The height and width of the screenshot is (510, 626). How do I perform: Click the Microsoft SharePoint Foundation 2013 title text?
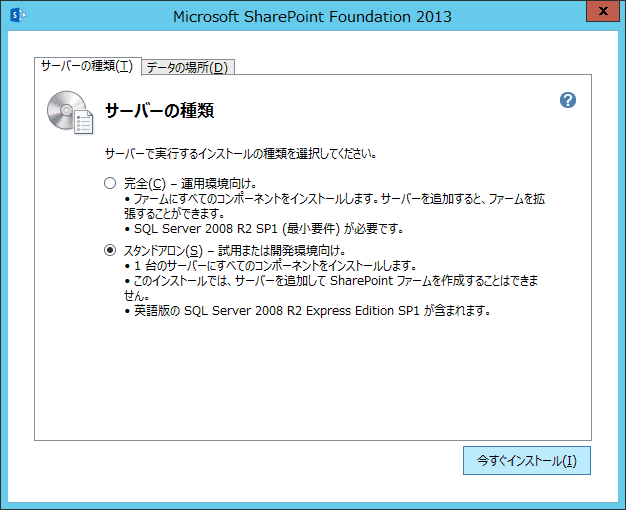(312, 16)
